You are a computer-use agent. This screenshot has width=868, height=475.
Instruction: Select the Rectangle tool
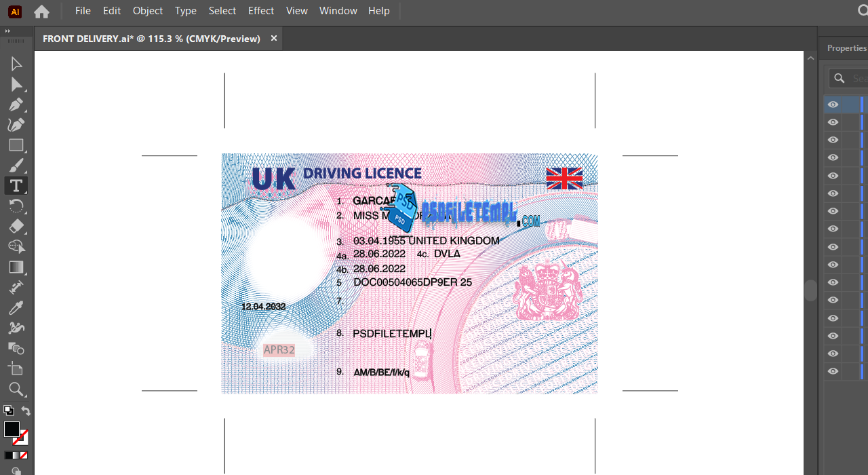coord(16,145)
